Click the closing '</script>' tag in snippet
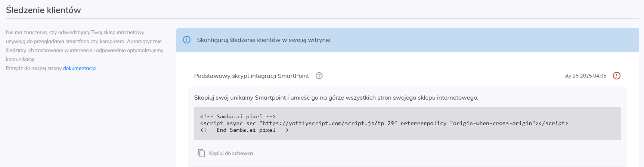 click(x=553, y=123)
